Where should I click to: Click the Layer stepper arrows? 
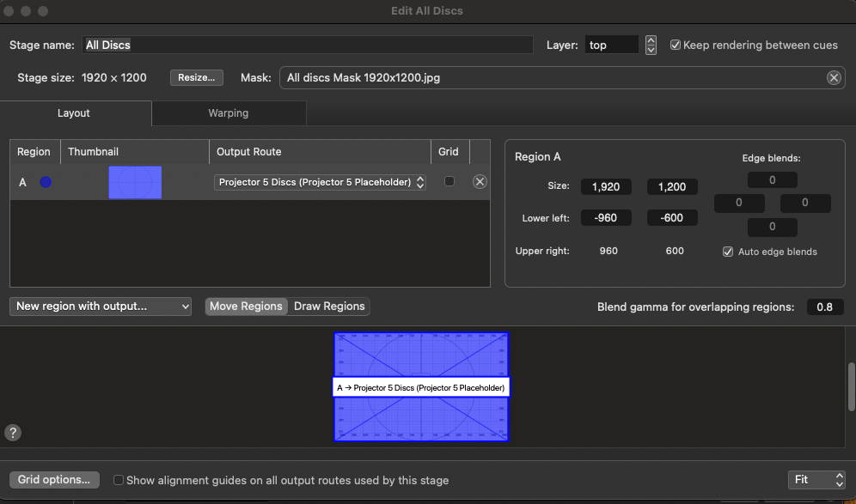pos(651,46)
